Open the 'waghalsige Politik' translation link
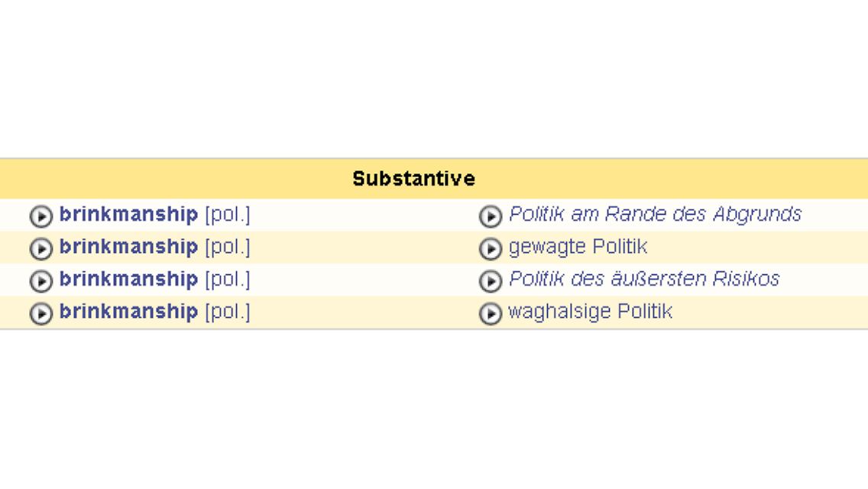 (x=590, y=311)
